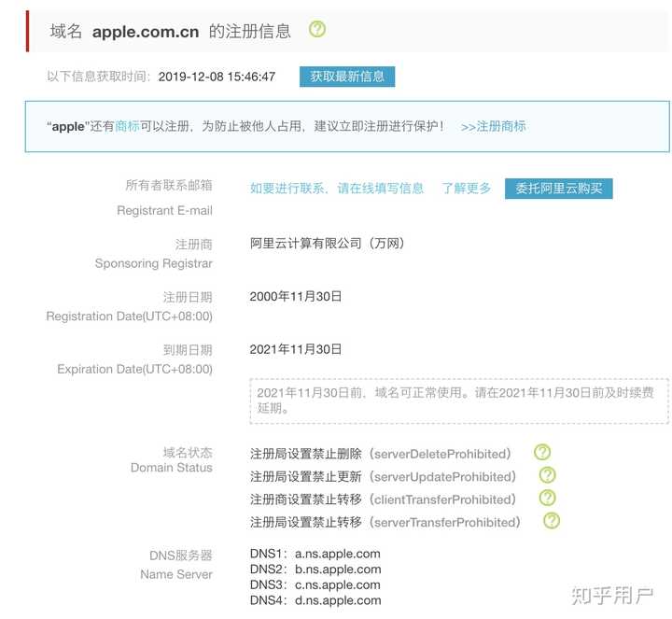Screen dimensions: 672x619
Task: Click 委托阿里云购买 button
Action: (x=558, y=189)
